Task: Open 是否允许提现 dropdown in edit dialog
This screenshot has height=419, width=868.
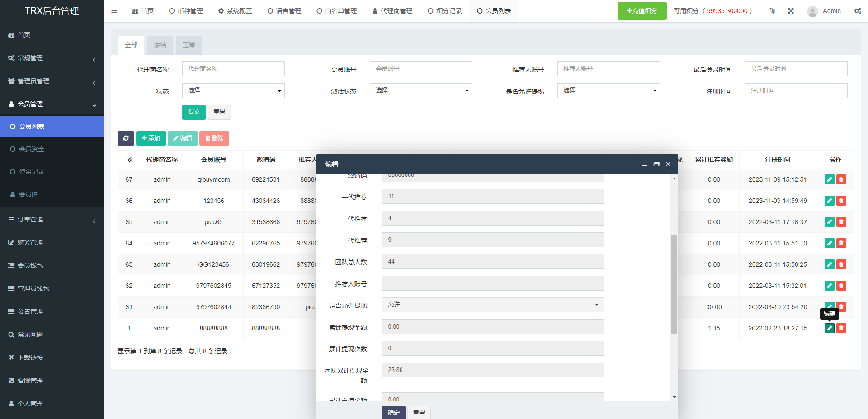Action: 493,305
